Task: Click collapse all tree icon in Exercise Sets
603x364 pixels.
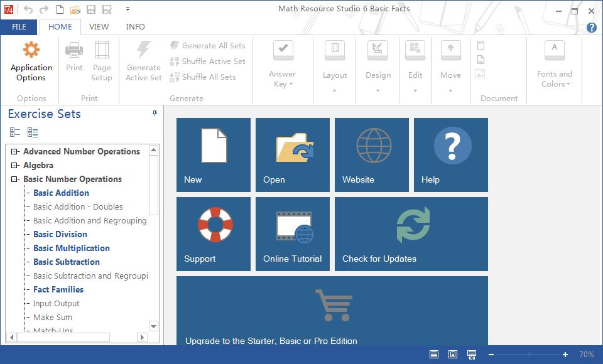Action: click(15, 132)
